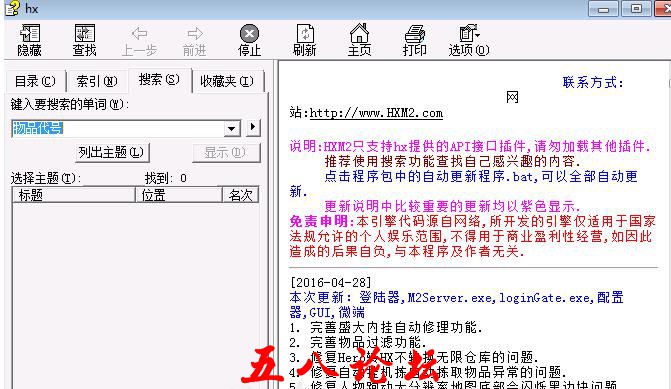Click the 键入要搜索的单词(W) label
Screen dimensions: 671x389
69,104
